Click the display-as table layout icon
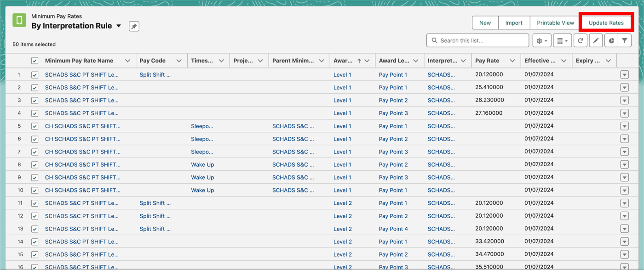The width and height of the screenshot is (644, 270). (562, 40)
